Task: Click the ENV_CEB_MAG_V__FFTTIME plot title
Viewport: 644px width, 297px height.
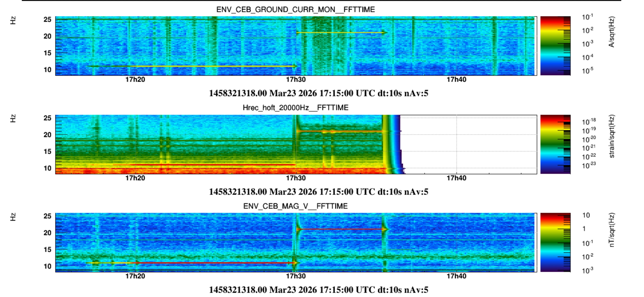Action: tap(296, 206)
